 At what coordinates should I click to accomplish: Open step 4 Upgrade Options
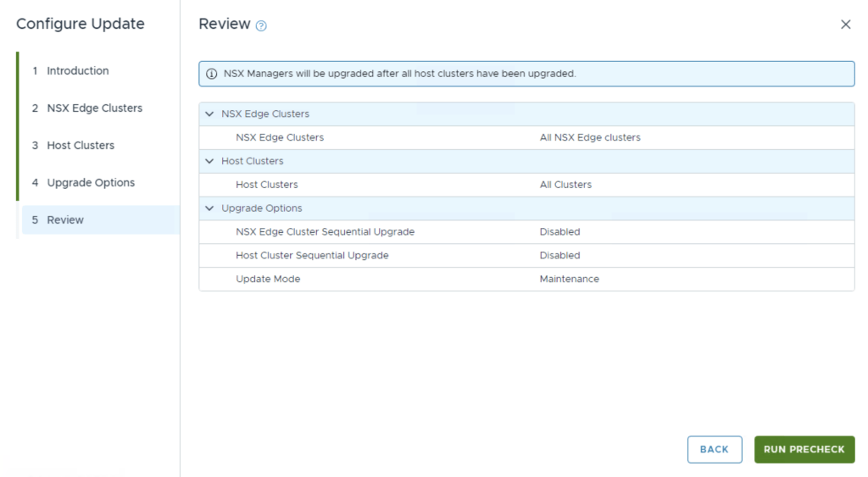(x=91, y=183)
